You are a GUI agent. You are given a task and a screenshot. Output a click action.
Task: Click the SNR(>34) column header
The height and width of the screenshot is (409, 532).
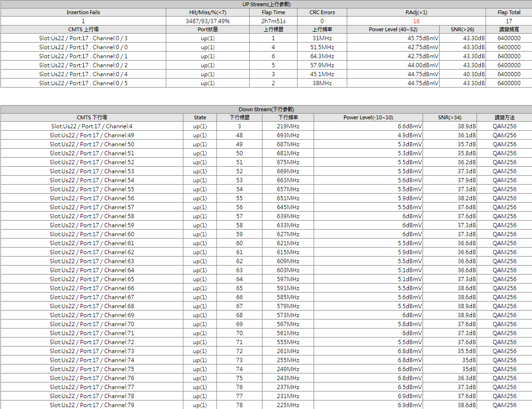pyautogui.click(x=450, y=117)
